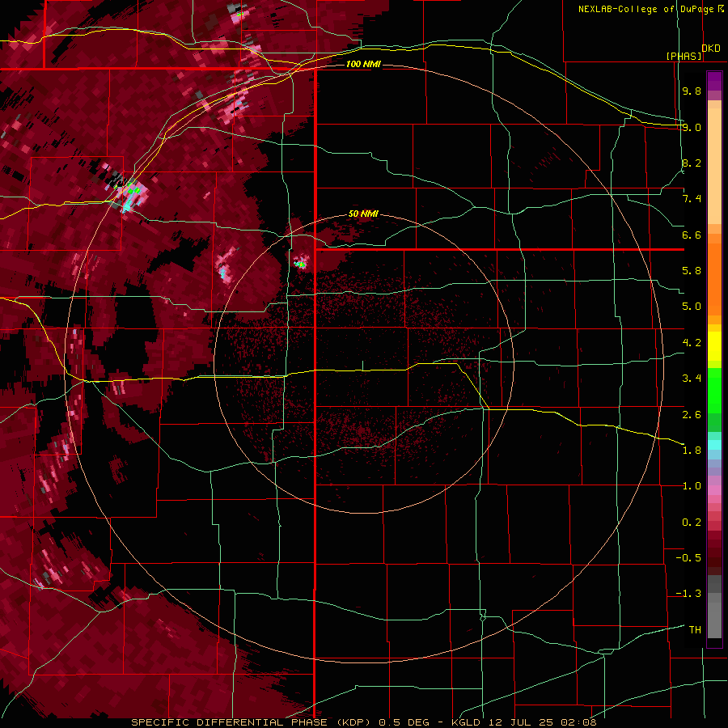Select the 4.2 scale value
Image resolution: width=728 pixels, height=728 pixels.
pyautogui.click(x=692, y=343)
